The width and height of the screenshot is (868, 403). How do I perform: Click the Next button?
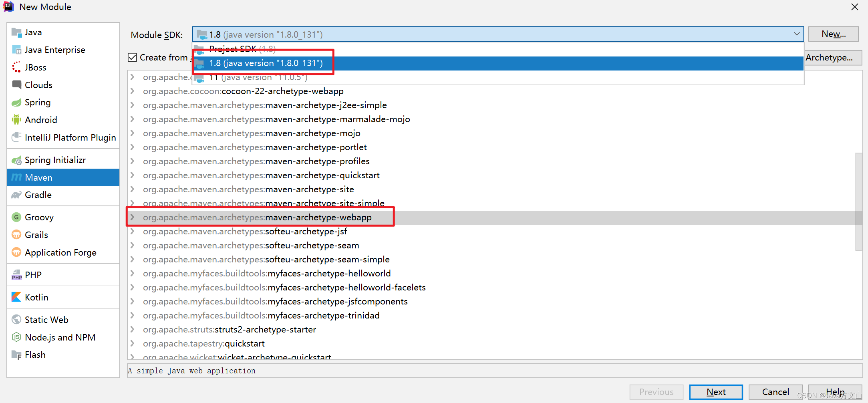716,392
